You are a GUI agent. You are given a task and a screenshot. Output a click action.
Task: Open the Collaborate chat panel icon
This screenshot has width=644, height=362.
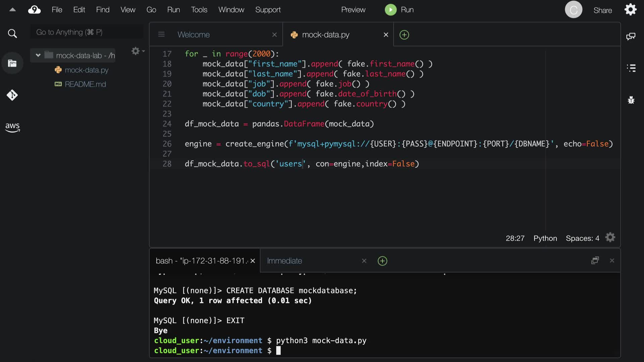[631, 36]
